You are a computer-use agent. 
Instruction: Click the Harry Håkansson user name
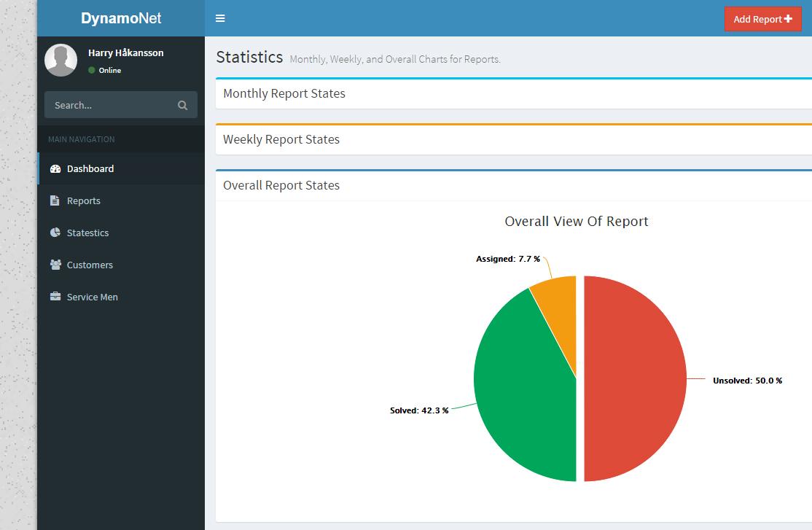point(125,52)
